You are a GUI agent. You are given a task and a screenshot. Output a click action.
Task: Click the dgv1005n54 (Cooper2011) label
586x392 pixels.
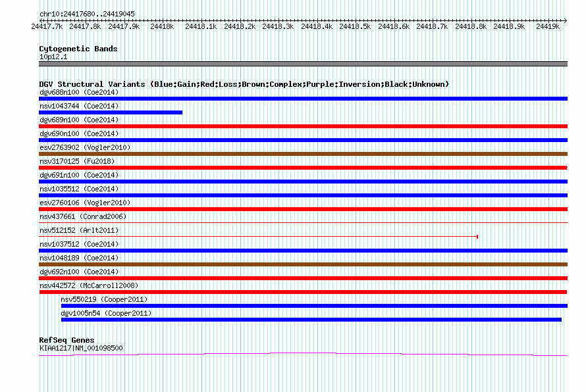tap(106, 313)
